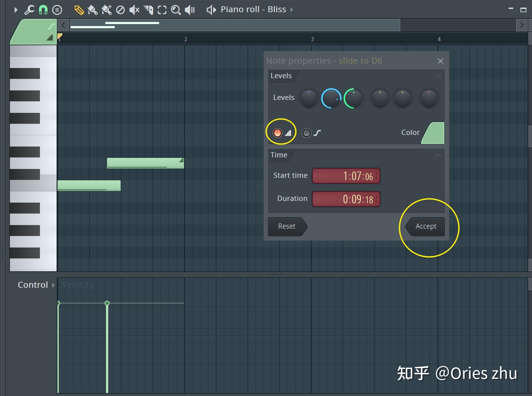Select the upper green note with portamento
532x396 pixels.
point(145,163)
